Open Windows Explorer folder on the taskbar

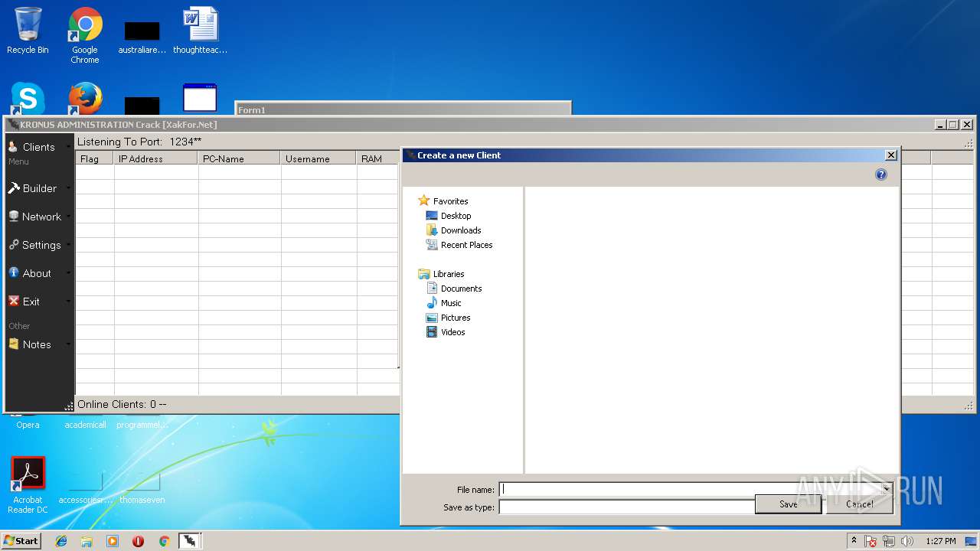pos(87,541)
